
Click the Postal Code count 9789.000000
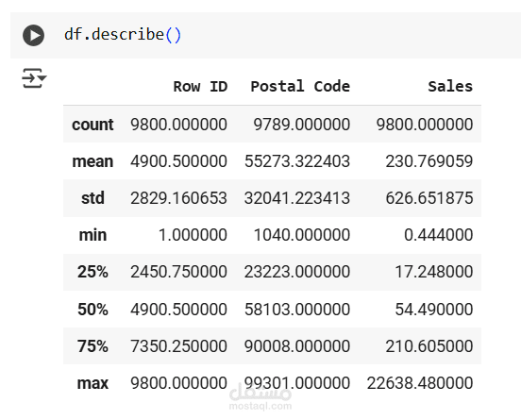click(302, 125)
